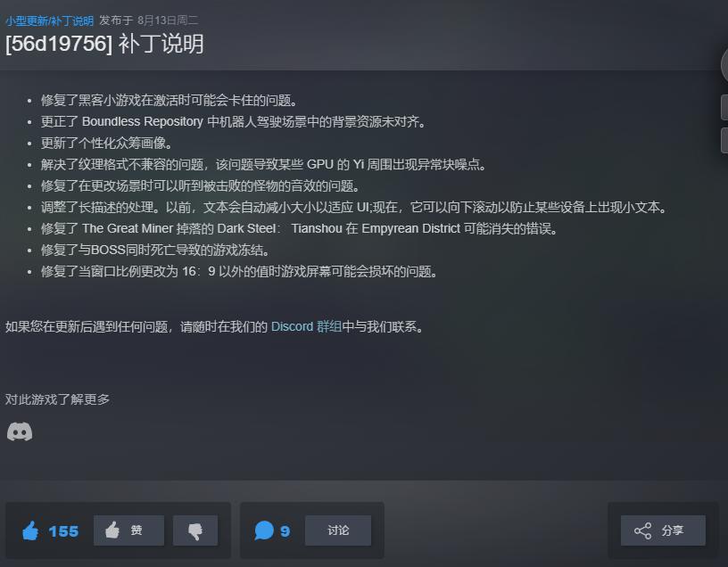Click the lower rectangular button at right edge
The image size is (728, 567).
click(x=724, y=141)
